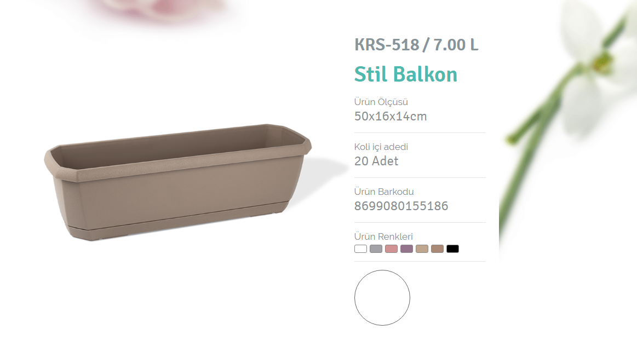Choose the light beige color swatch
637x364 pixels.
point(422,249)
